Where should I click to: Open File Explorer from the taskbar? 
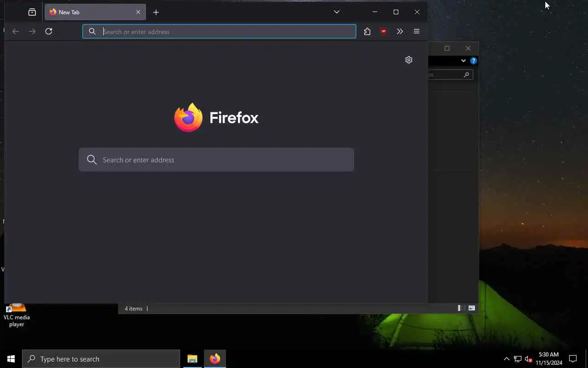pyautogui.click(x=192, y=359)
